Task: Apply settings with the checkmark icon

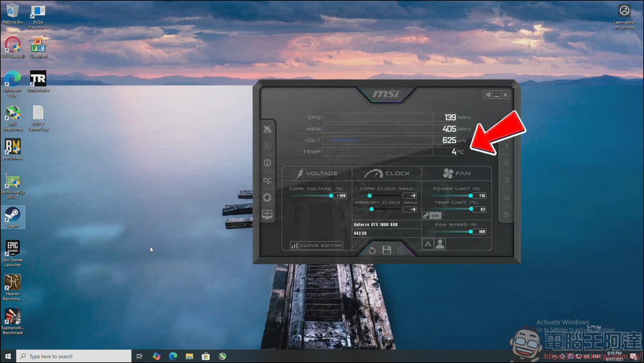Action: 401,250
